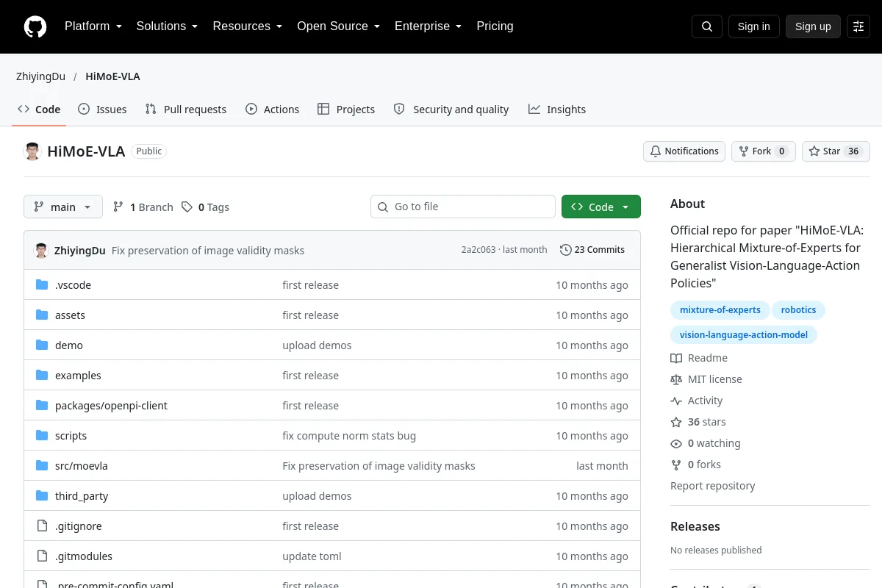
Task: Expand the Platform menu
Action: (x=93, y=26)
